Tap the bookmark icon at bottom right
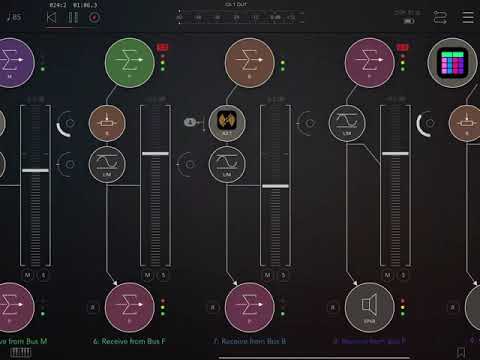 (461, 352)
